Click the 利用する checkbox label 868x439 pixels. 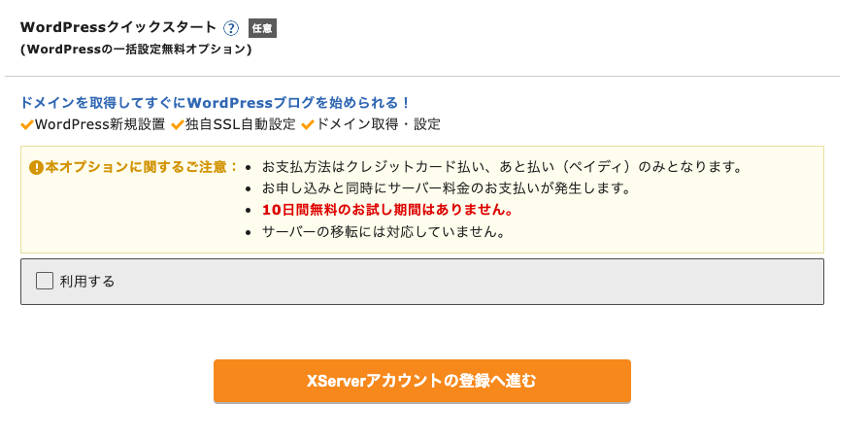87,282
